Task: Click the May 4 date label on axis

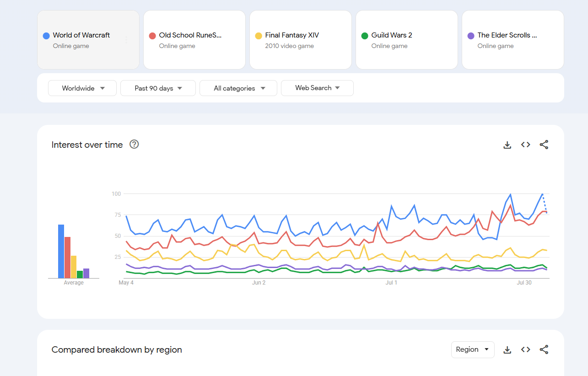Action: (126, 283)
